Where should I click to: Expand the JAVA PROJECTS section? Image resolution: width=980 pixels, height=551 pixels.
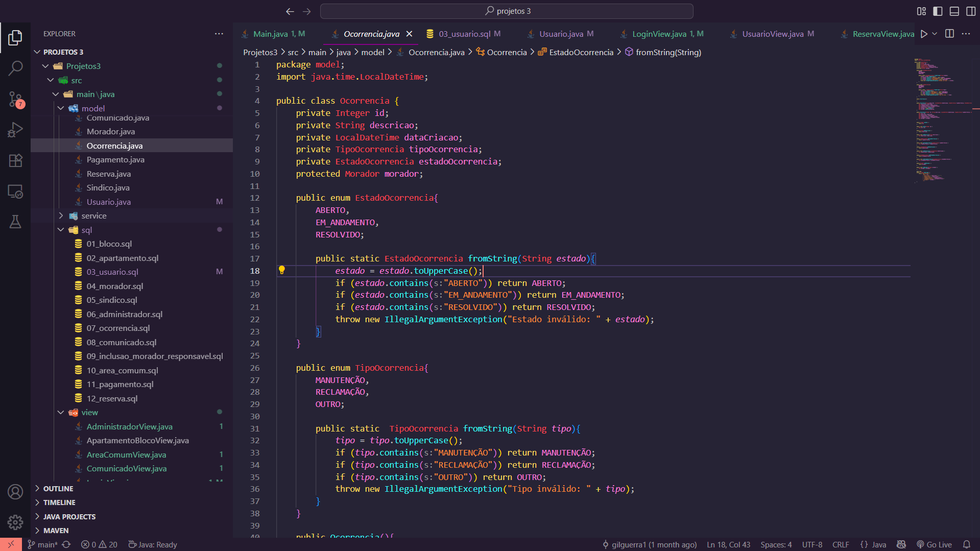tap(69, 517)
